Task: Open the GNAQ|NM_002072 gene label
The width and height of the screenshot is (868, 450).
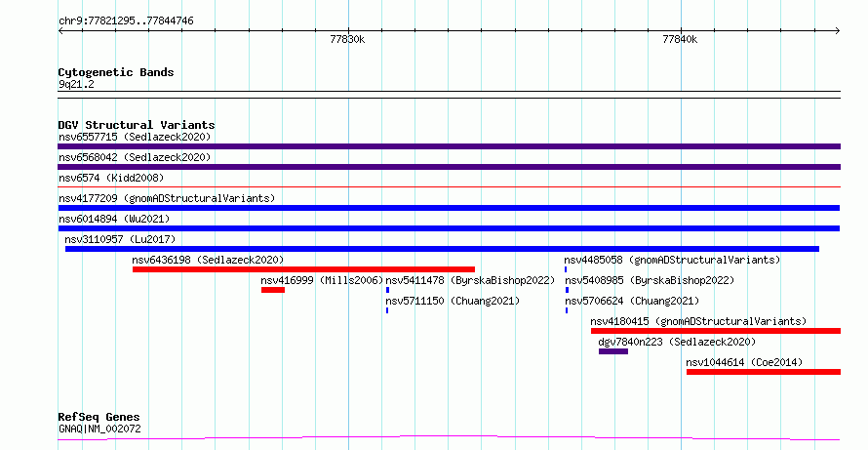Action: 99,429
